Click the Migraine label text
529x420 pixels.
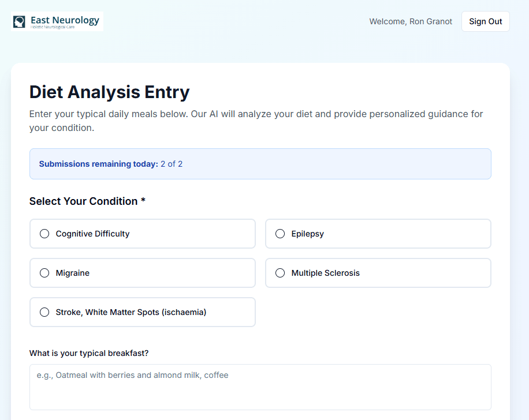pyautogui.click(x=72, y=273)
